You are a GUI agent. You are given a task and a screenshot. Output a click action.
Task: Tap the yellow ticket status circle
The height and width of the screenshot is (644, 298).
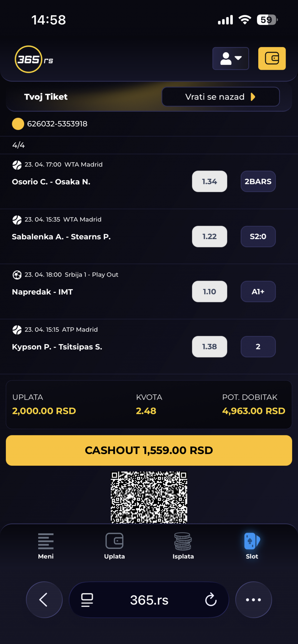[x=18, y=124]
